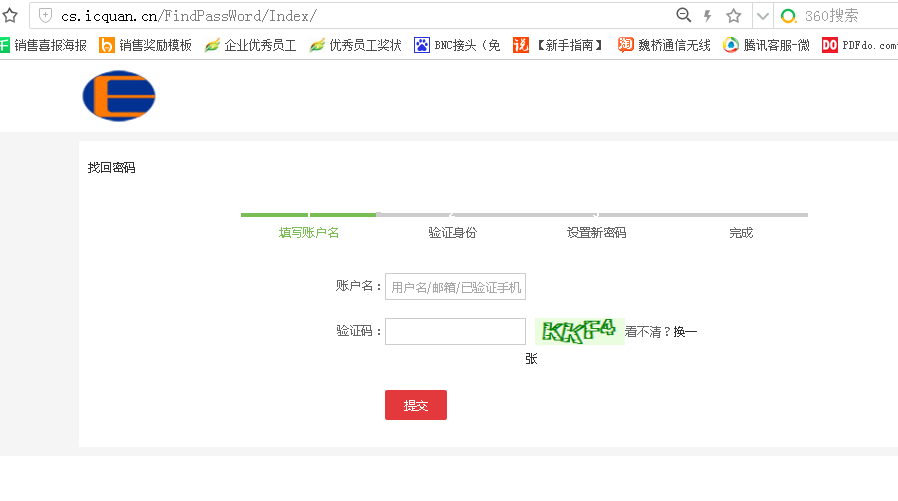Click the star icon left of address bar
The image size is (898, 501).
click(x=10, y=16)
